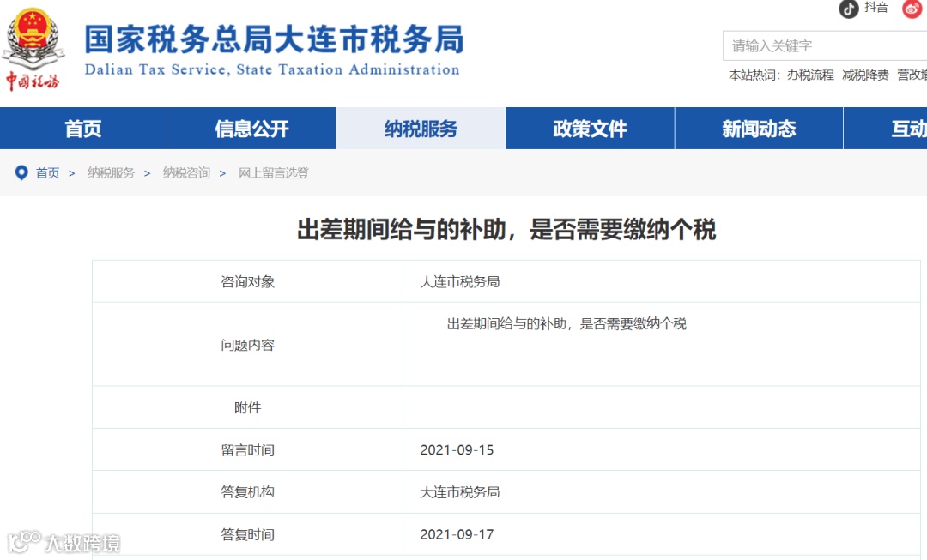Select the 纳税服务 tab
Viewport: 927px width, 560px height.
pos(419,129)
